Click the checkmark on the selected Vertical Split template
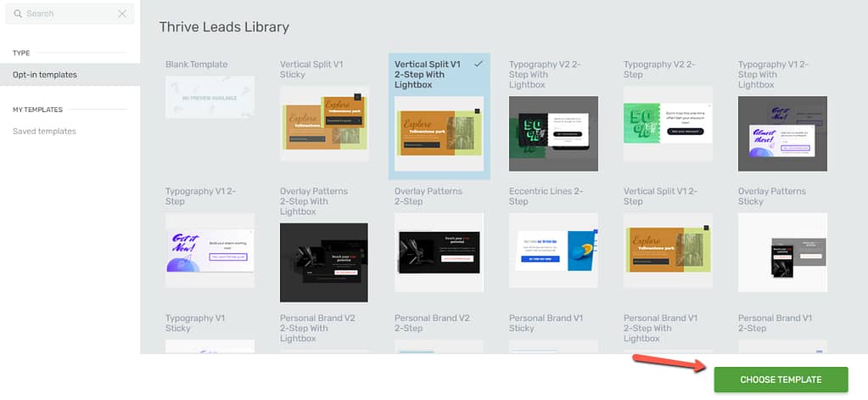The image size is (868, 400). (x=479, y=65)
